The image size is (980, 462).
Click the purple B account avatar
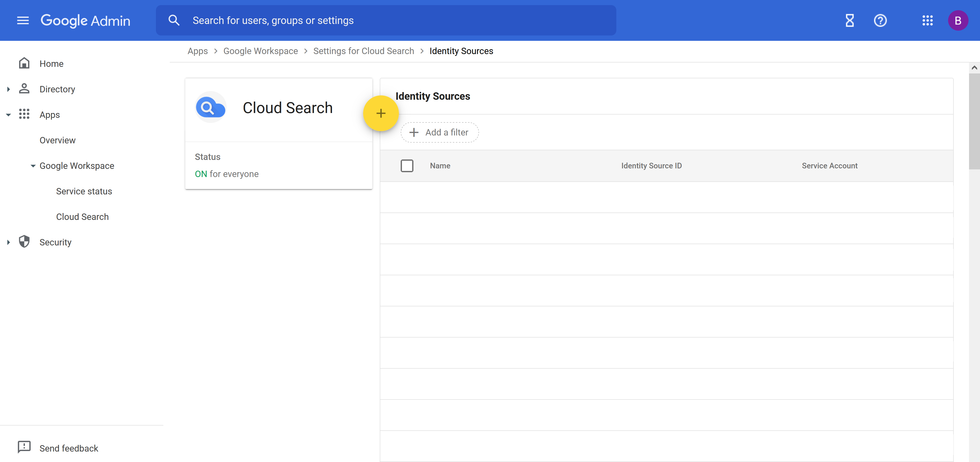958,20
